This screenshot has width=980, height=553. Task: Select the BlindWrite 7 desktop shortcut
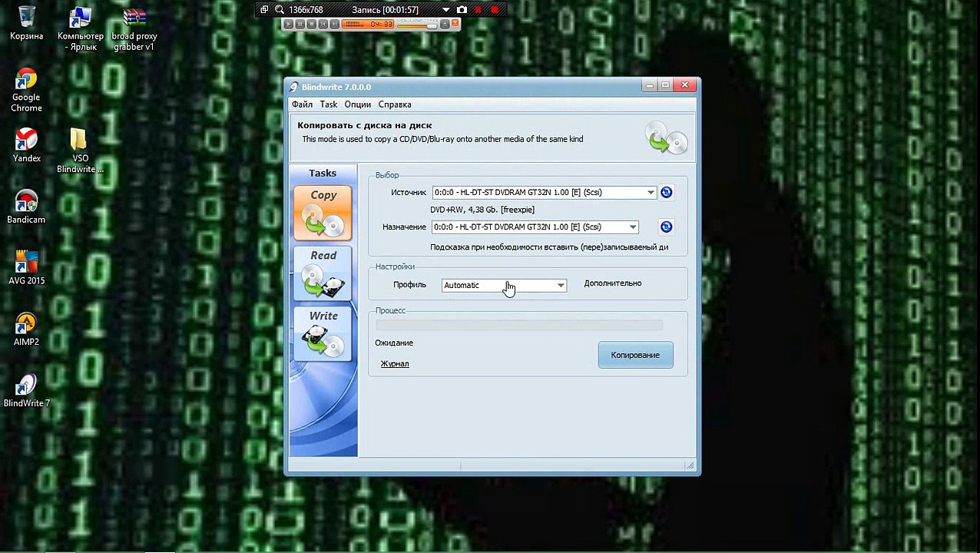26,390
